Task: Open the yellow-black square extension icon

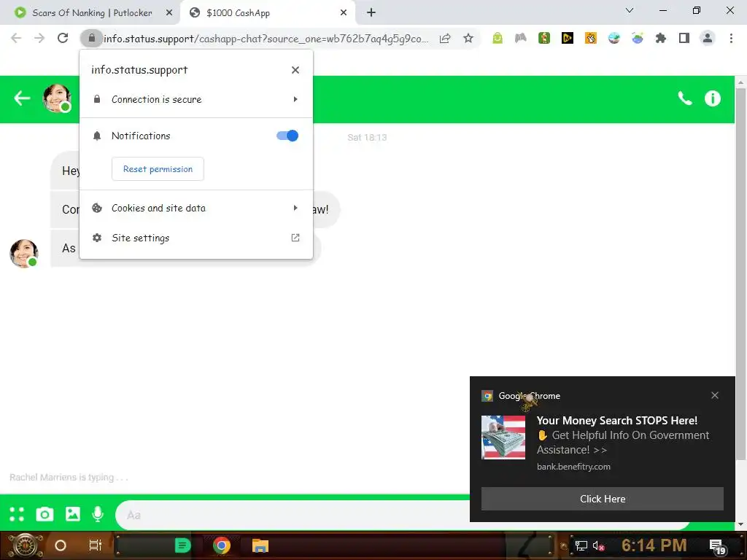Action: coord(568,38)
